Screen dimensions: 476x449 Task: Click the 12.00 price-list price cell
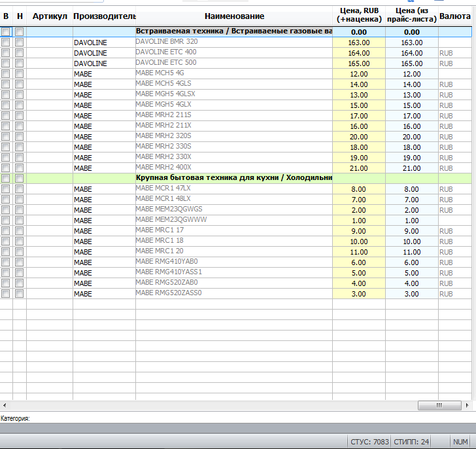pyautogui.click(x=412, y=74)
